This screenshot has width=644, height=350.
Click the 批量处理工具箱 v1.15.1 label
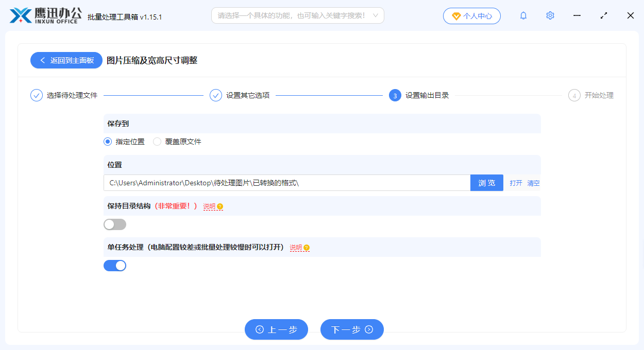[125, 16]
